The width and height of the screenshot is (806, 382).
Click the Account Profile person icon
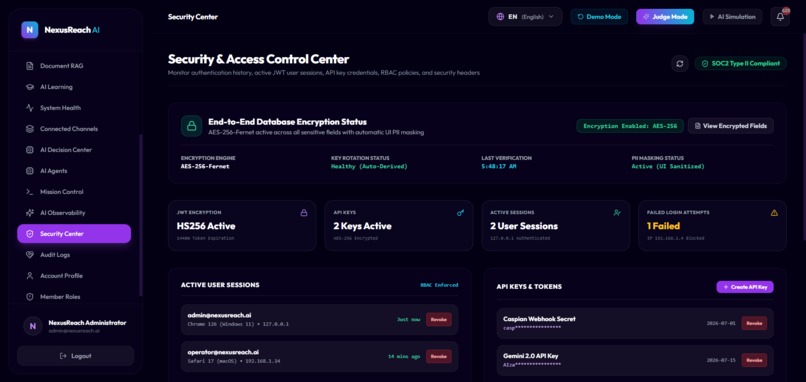(30, 276)
